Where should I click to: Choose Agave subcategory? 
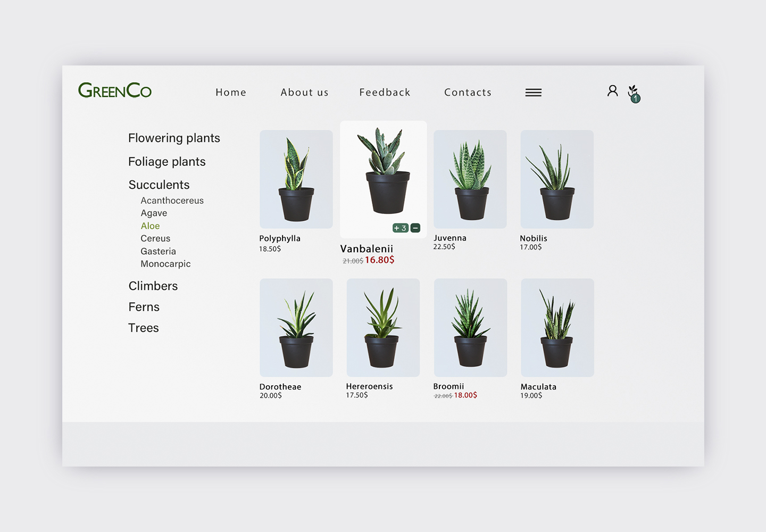[x=154, y=213]
